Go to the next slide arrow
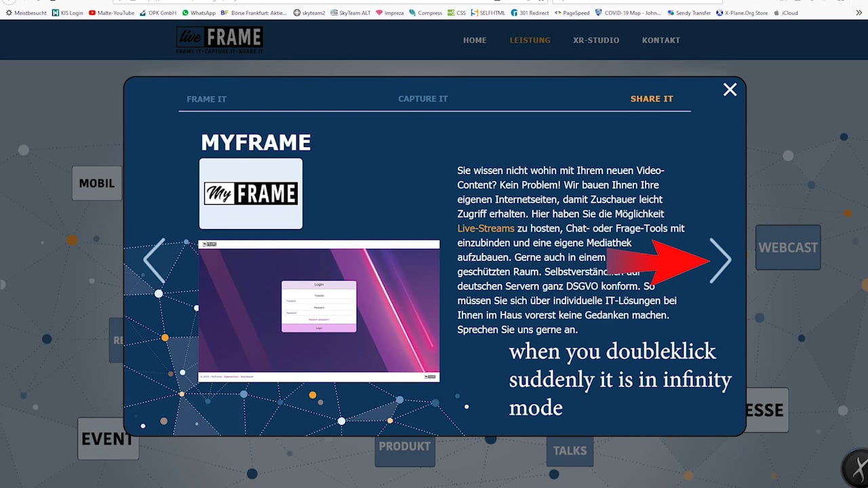 (x=720, y=260)
